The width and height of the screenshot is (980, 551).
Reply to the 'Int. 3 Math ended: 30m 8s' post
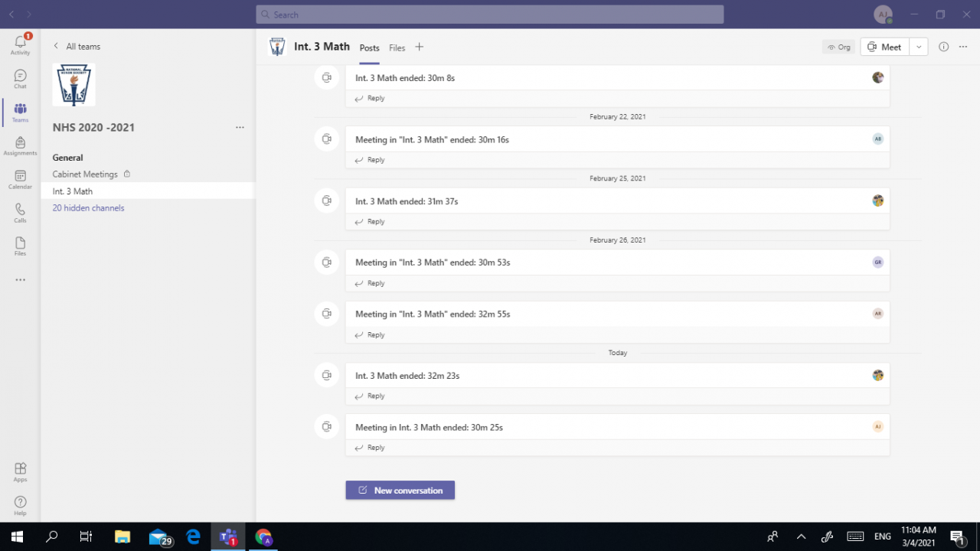pos(370,99)
